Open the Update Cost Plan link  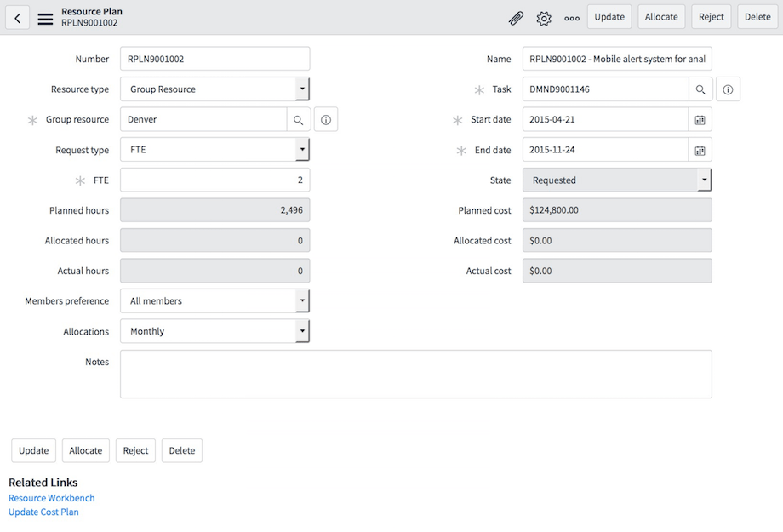point(43,512)
